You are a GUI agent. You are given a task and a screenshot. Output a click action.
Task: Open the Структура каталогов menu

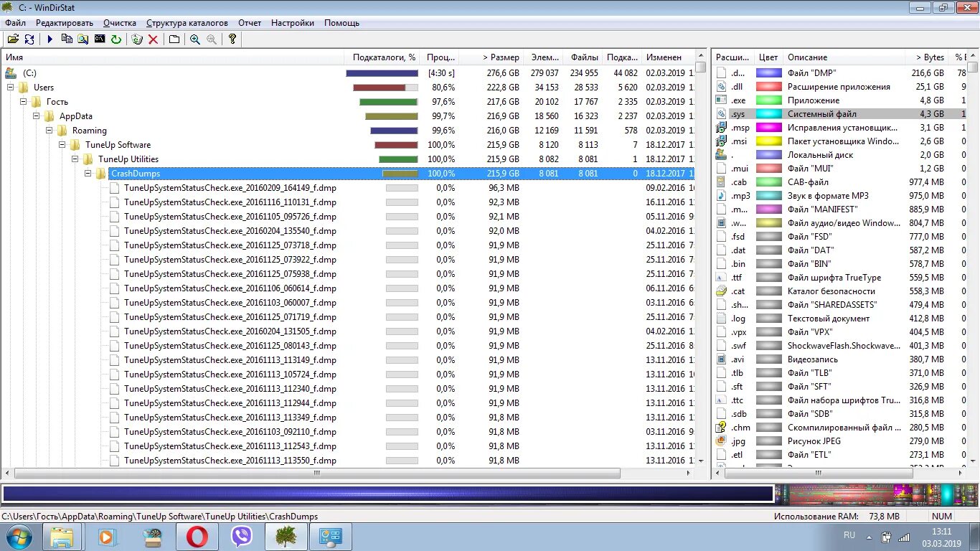(187, 23)
